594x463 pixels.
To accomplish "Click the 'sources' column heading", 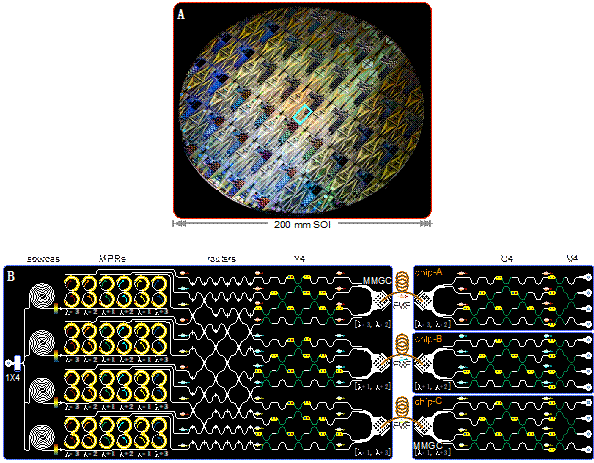I will click(x=43, y=259).
